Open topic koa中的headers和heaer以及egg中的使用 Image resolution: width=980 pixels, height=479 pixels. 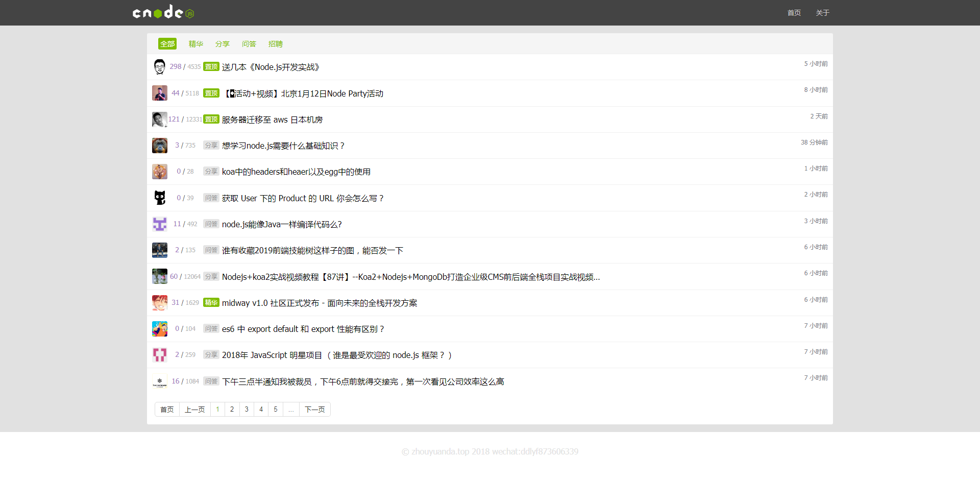coord(296,172)
